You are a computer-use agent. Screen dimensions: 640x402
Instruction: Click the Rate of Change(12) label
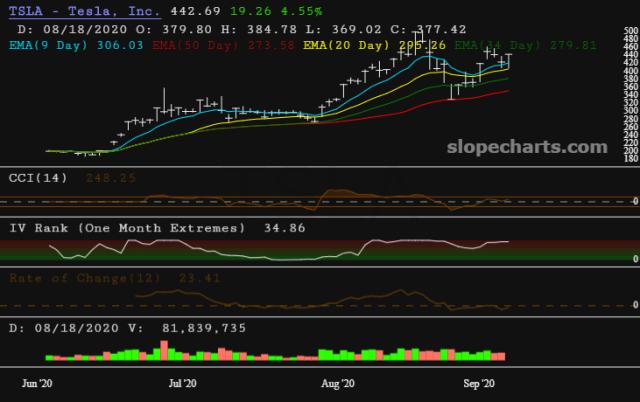(x=85, y=278)
